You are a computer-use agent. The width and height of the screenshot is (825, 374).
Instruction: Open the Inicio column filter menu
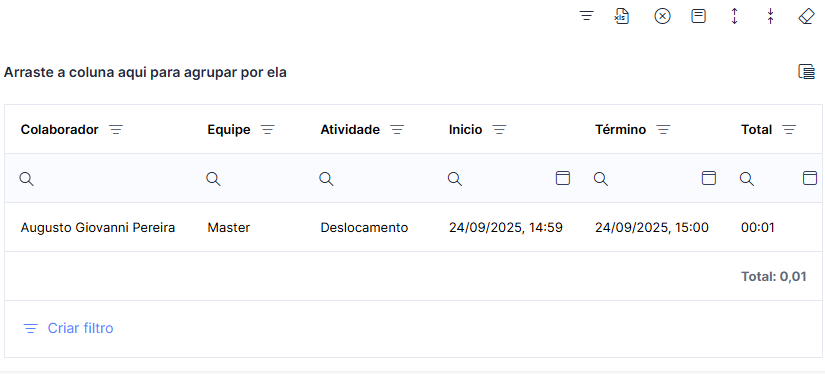click(499, 129)
